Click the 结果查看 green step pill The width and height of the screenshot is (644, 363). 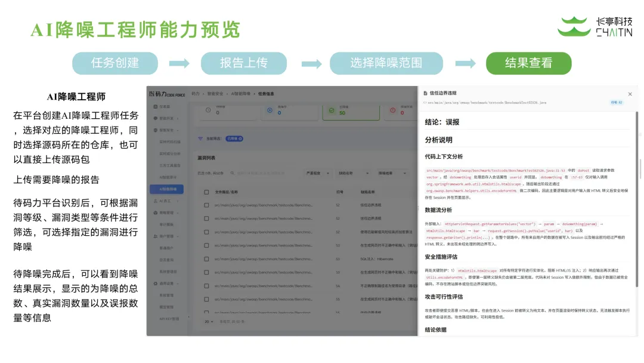[x=528, y=63]
